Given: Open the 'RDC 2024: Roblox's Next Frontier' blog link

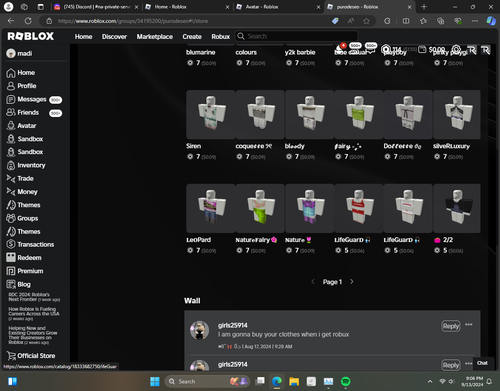Looking at the screenshot, I should pyautogui.click(x=34, y=297).
